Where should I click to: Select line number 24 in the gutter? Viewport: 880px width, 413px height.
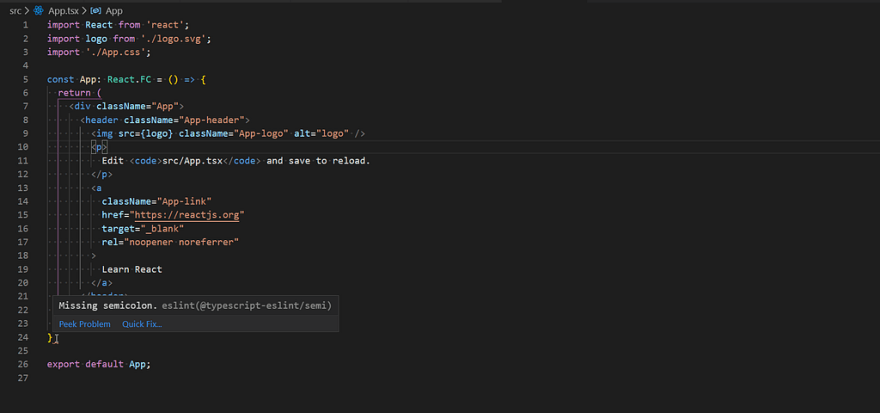pyautogui.click(x=23, y=337)
